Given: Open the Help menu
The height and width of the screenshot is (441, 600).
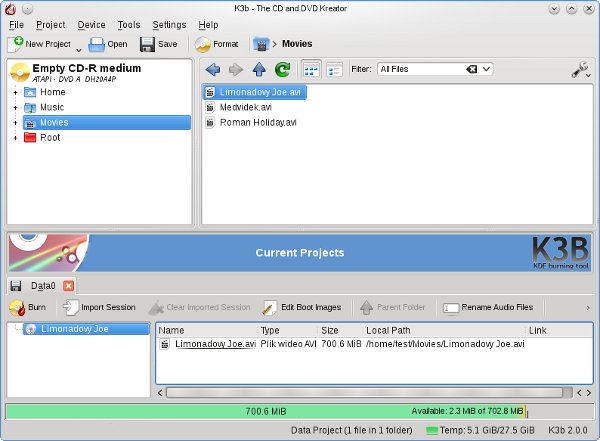Looking at the screenshot, I should click(x=208, y=25).
